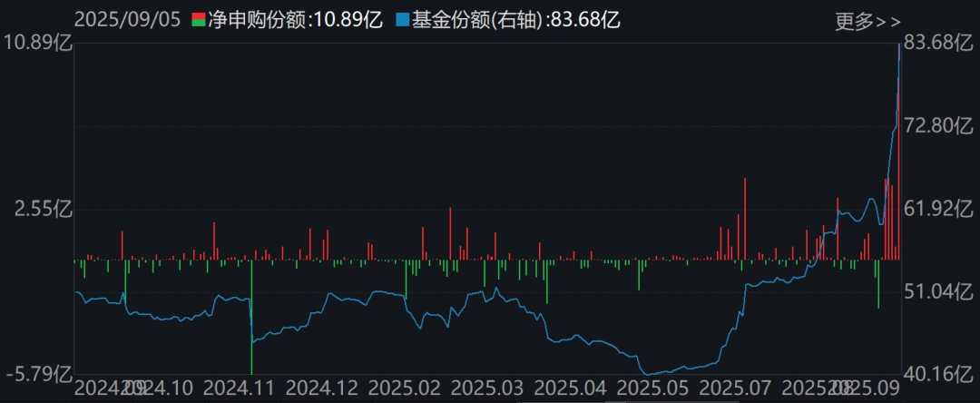Click the 72.80亿 right axis label
Viewport: 980px width, 403px height.
click(x=939, y=126)
